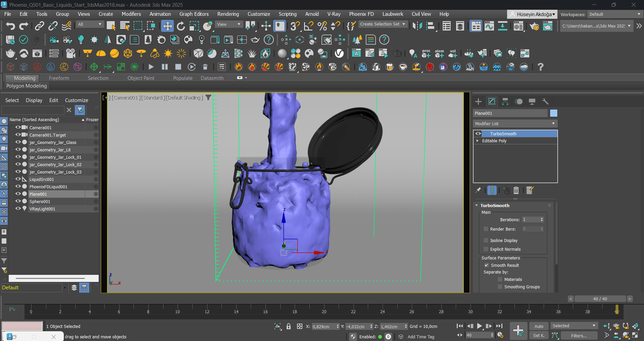644x341 pixels.
Task: Open the Phoenix FD menu
Action: pos(361,14)
